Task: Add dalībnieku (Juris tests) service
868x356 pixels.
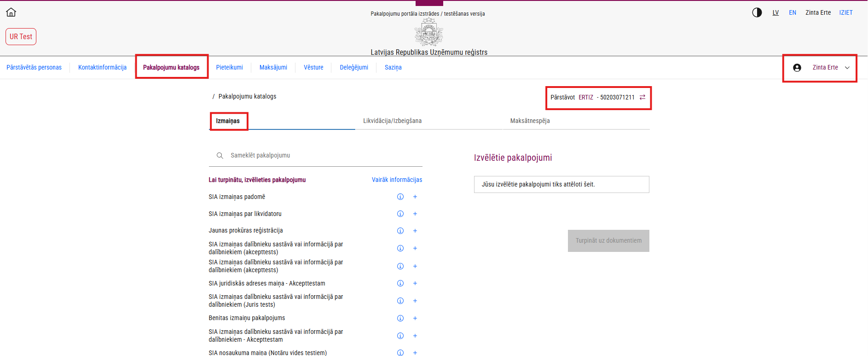Action: (x=415, y=301)
